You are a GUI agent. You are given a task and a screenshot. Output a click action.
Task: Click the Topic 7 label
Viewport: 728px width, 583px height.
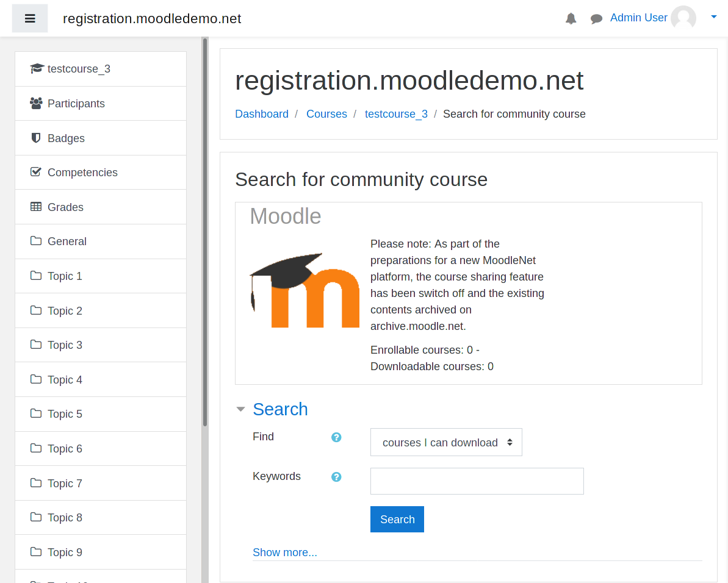point(65,483)
